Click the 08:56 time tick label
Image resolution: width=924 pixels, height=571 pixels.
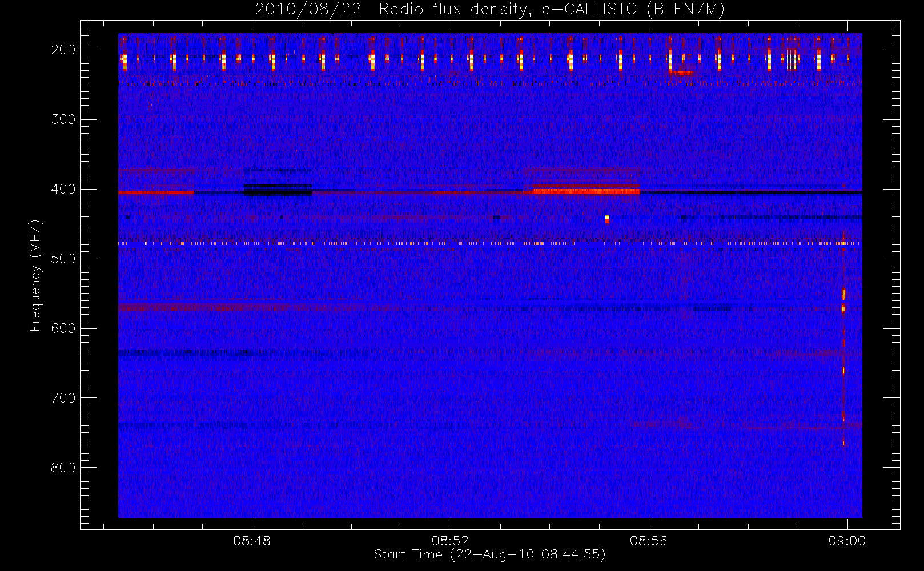pos(649,541)
